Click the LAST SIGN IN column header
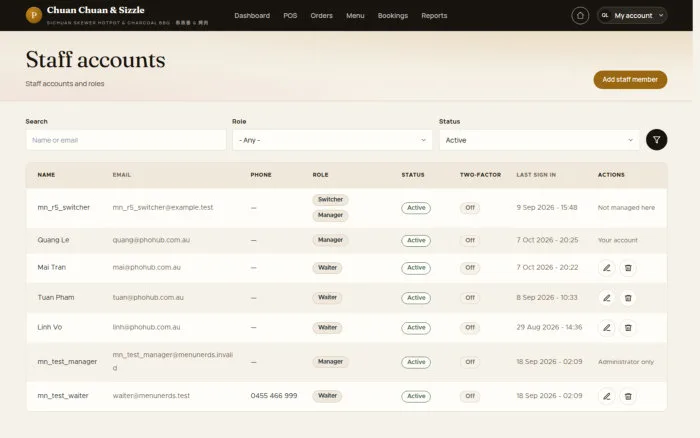 pyautogui.click(x=536, y=175)
